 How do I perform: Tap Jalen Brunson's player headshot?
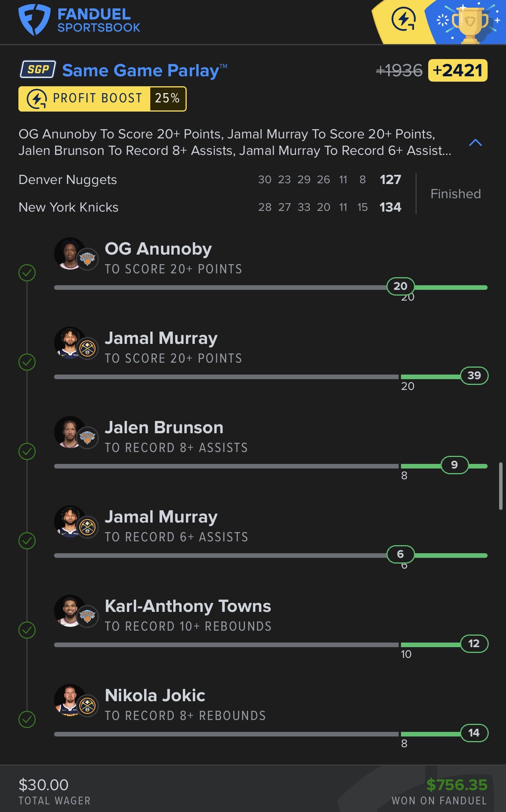click(70, 432)
